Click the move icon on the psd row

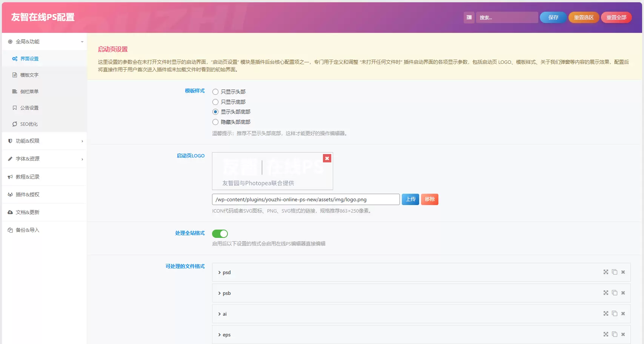pos(606,272)
